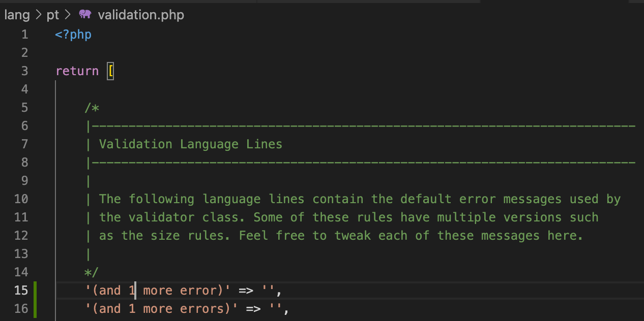Click the "*/" comment closer on line 14
644x321 pixels.
(x=92, y=272)
